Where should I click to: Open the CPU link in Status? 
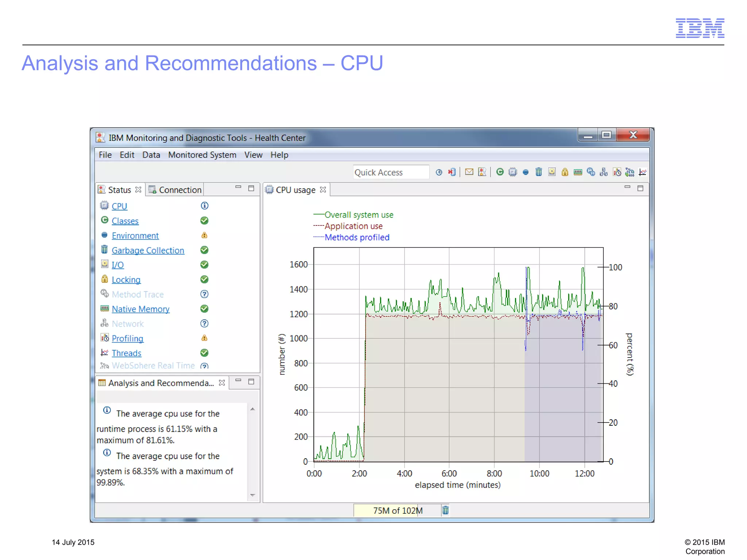pos(119,206)
